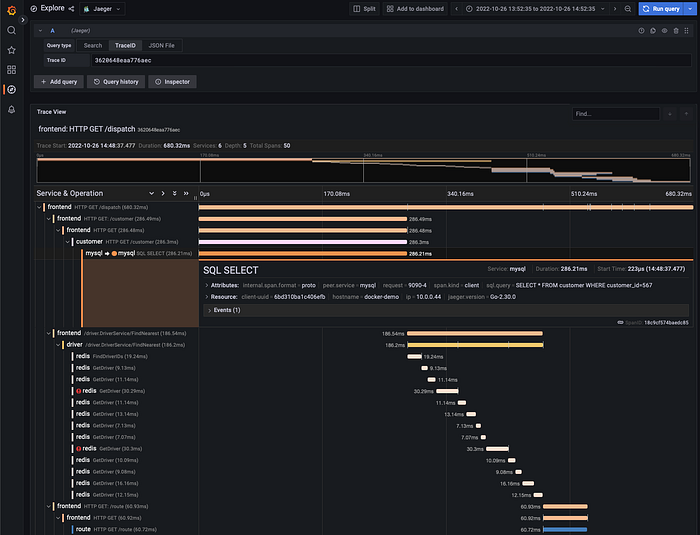Viewport: 700px width, 535px height.
Task: Copy link next to SpanID 18c9cf574baedc85
Action: point(620,322)
